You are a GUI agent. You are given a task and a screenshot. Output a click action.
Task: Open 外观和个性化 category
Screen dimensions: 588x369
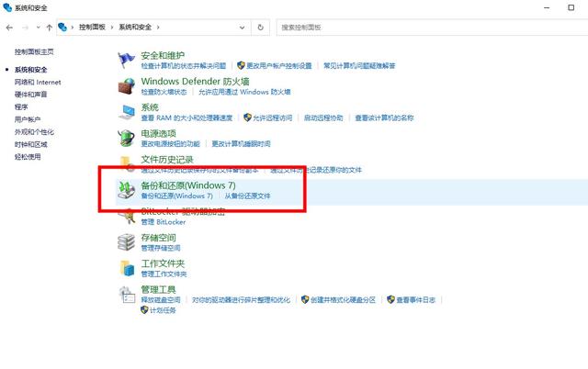[x=34, y=132]
